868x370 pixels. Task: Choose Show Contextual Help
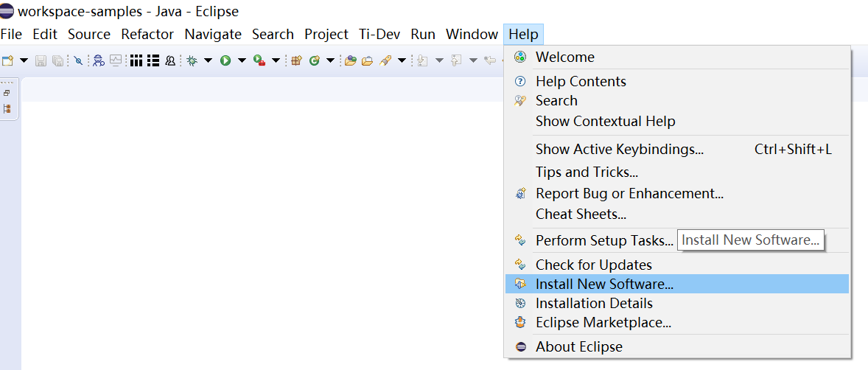678,121
